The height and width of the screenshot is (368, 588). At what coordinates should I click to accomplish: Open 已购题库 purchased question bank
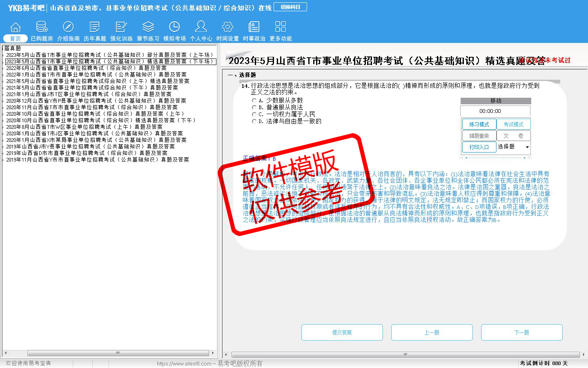click(x=42, y=31)
